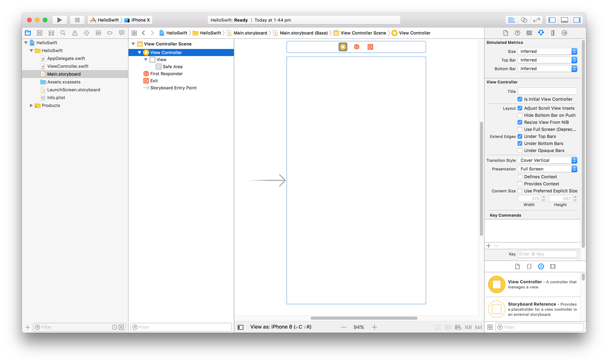Image resolution: width=608 pixels, height=364 pixels.
Task: Stop the running app with Stop button
Action: (77, 20)
